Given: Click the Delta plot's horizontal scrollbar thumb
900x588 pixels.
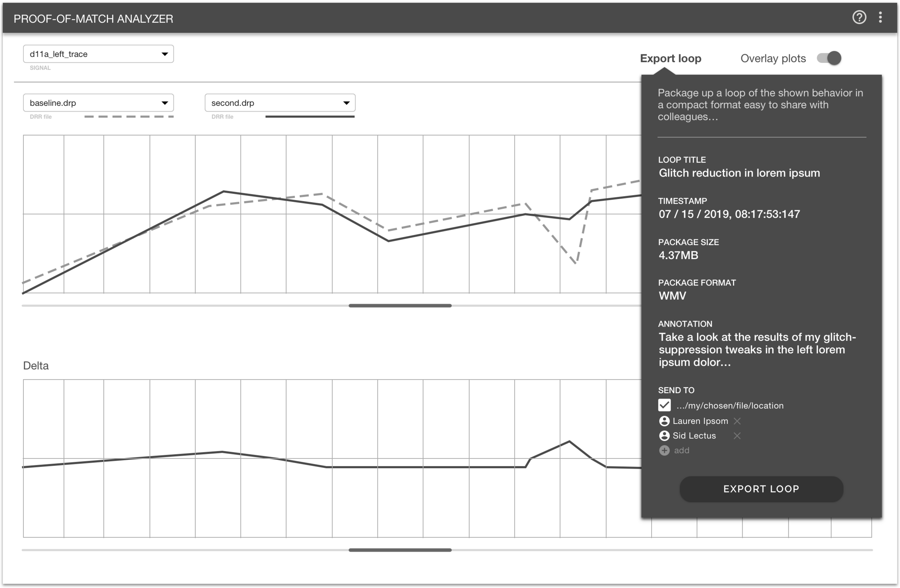Looking at the screenshot, I should (400, 550).
